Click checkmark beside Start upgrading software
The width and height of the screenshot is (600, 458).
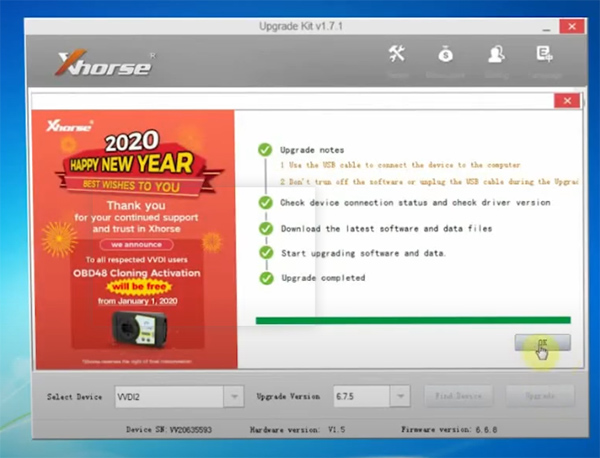coord(266,253)
